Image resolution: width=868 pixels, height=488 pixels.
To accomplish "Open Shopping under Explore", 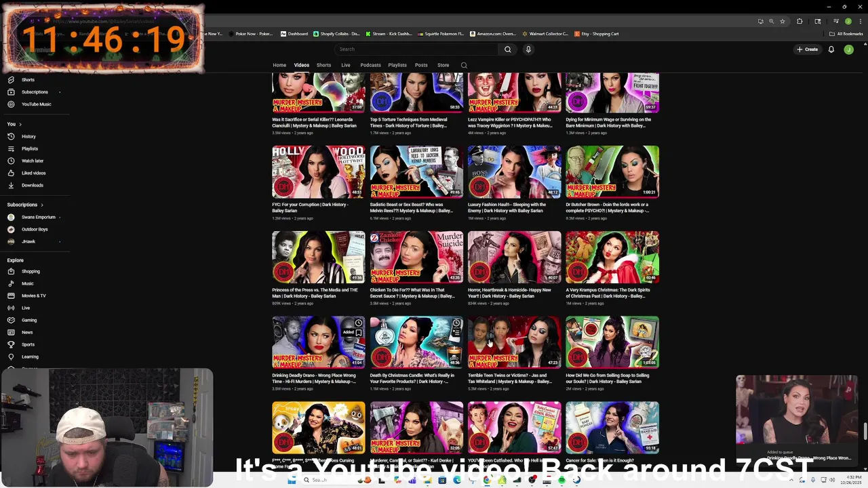I will pyautogui.click(x=31, y=271).
